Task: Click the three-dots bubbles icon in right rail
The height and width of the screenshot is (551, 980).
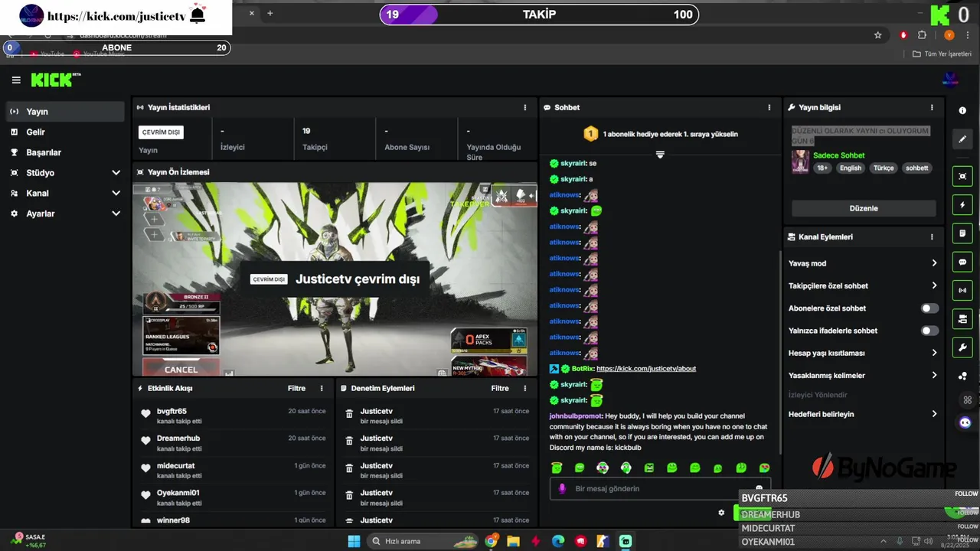Action: click(x=962, y=376)
